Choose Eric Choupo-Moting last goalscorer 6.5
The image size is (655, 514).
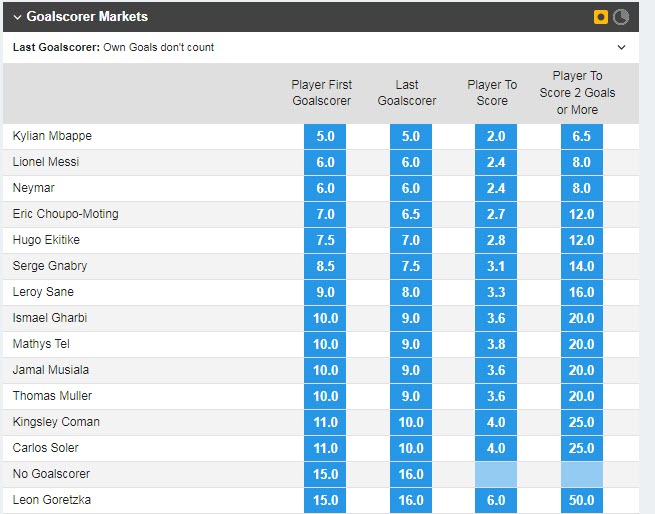point(410,215)
